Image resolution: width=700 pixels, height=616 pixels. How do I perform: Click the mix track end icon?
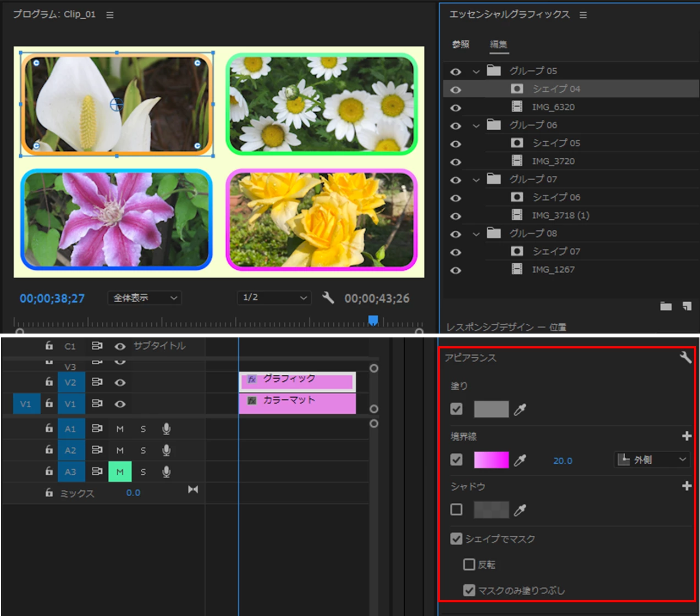click(193, 489)
